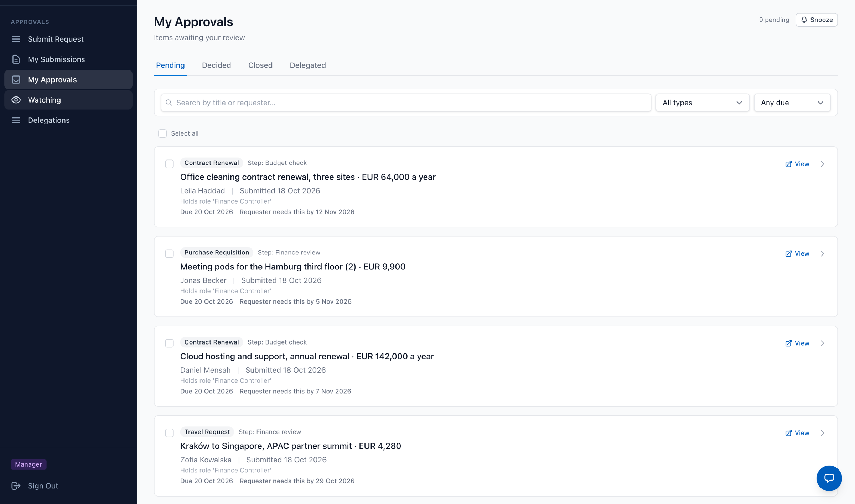Check the Kraków to Singapore travel box
The image size is (855, 504).
point(170,433)
